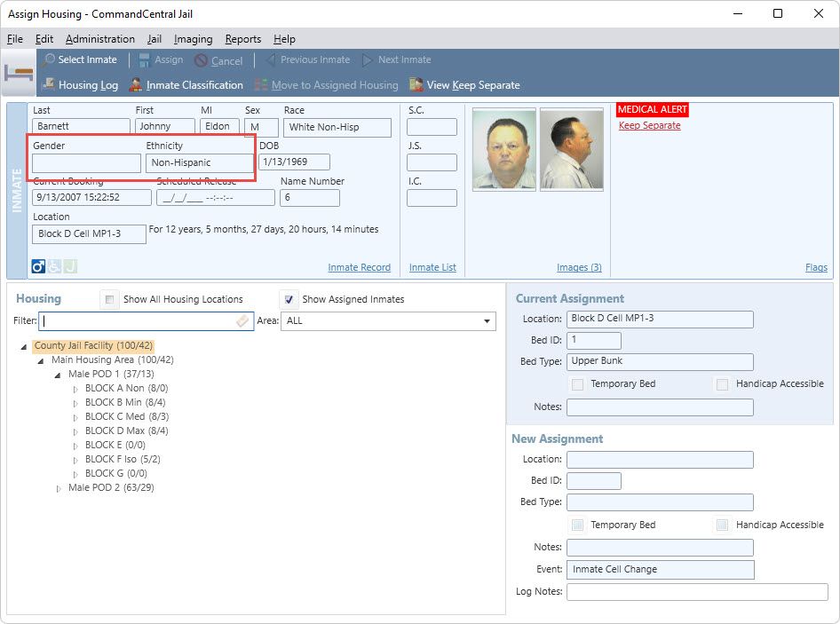Viewport: 840px width, 624px height.
Task: Click the bed icon in toolbar corner
Action: [x=18, y=73]
